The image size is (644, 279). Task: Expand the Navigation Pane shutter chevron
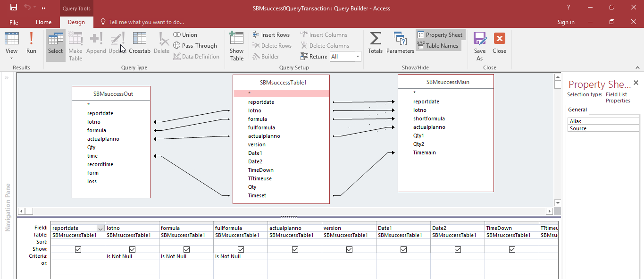7,78
